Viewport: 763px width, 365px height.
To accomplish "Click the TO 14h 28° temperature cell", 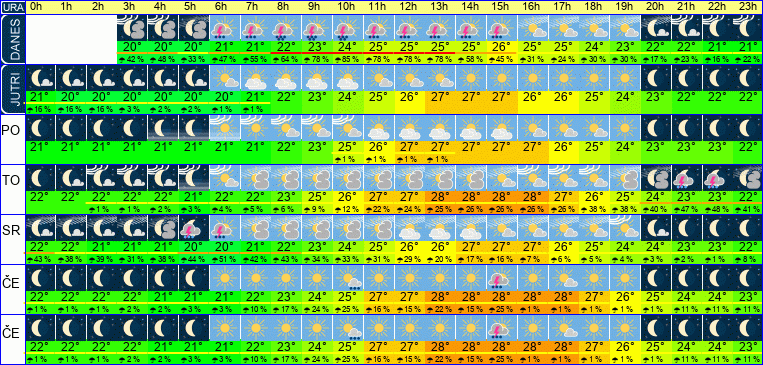I will click(470, 196).
